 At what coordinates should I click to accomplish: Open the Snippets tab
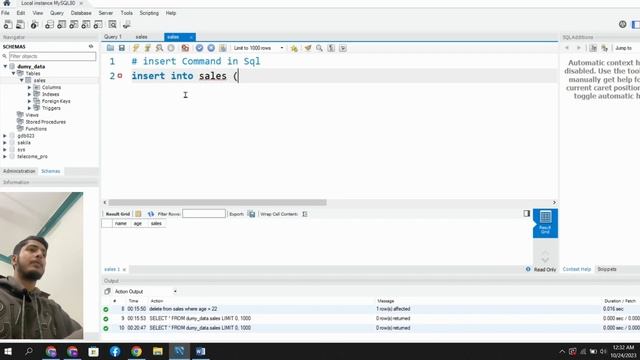click(x=607, y=269)
